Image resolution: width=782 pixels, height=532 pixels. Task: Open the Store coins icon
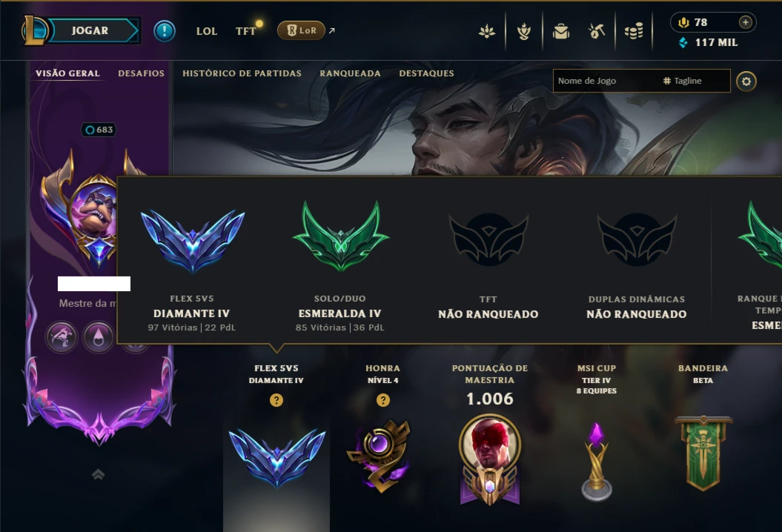coord(634,31)
